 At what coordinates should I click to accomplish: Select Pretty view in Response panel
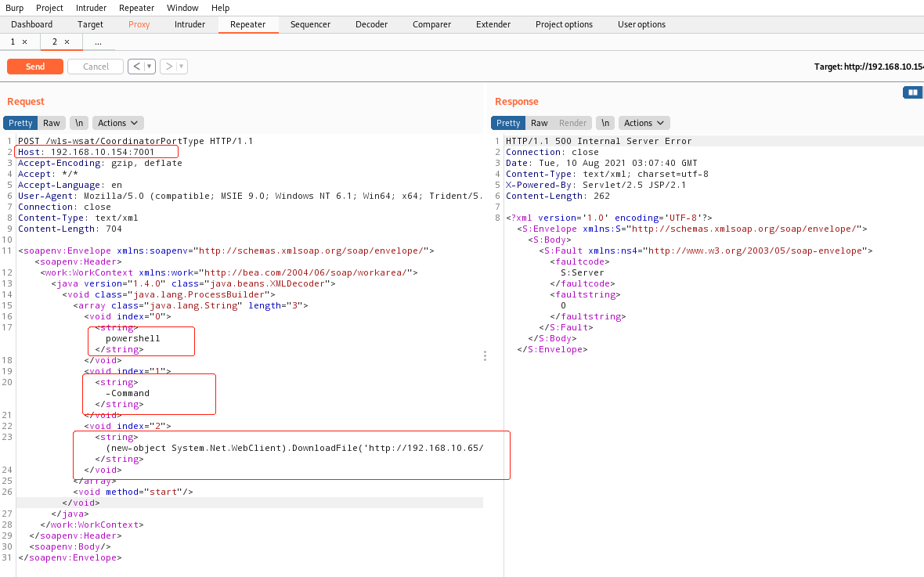[508, 123]
